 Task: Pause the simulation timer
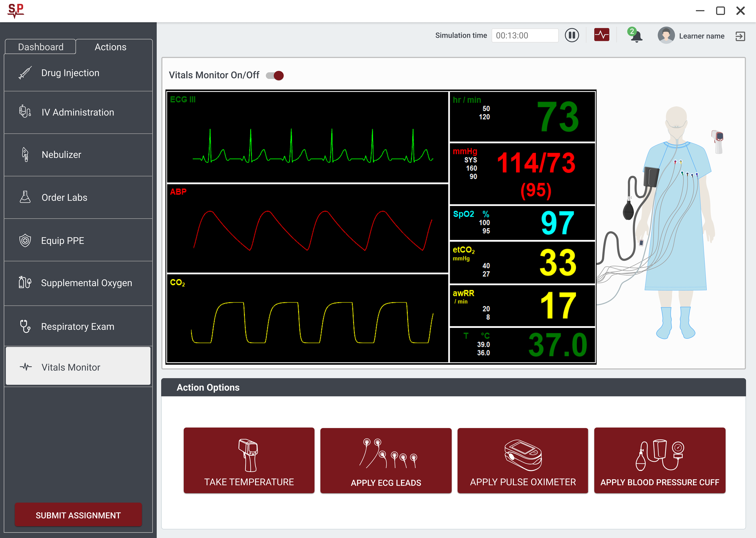pos(572,35)
